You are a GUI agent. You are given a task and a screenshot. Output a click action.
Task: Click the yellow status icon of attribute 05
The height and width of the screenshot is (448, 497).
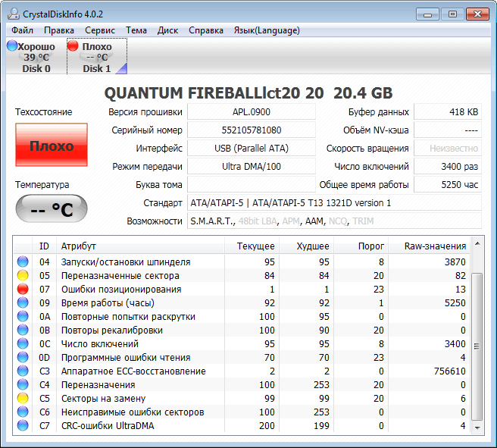point(23,275)
